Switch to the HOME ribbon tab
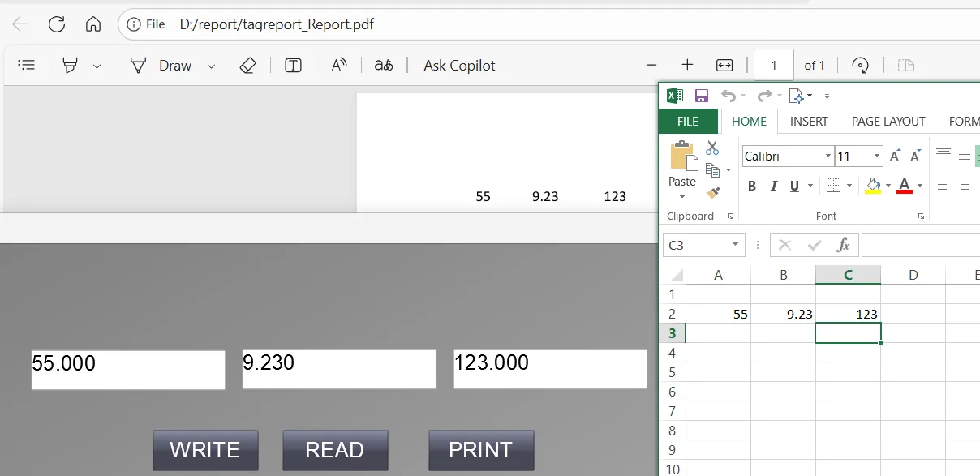 (749, 122)
